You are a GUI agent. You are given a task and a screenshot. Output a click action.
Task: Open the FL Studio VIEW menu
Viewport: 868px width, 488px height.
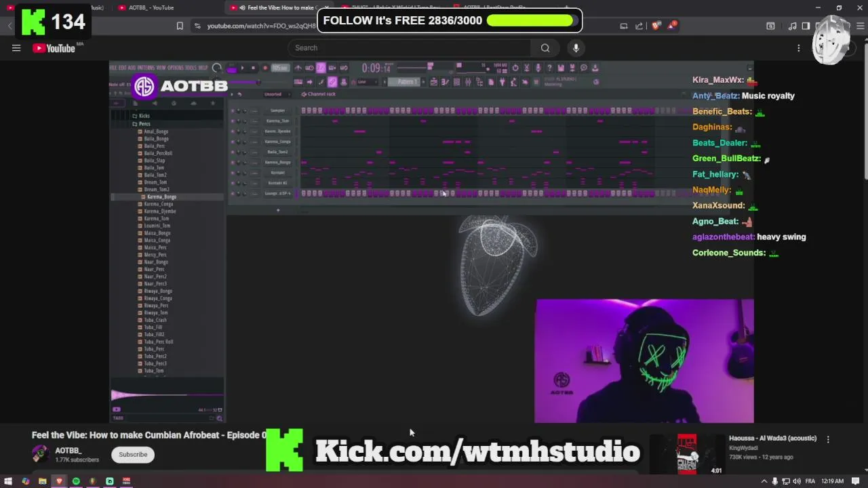(161, 68)
